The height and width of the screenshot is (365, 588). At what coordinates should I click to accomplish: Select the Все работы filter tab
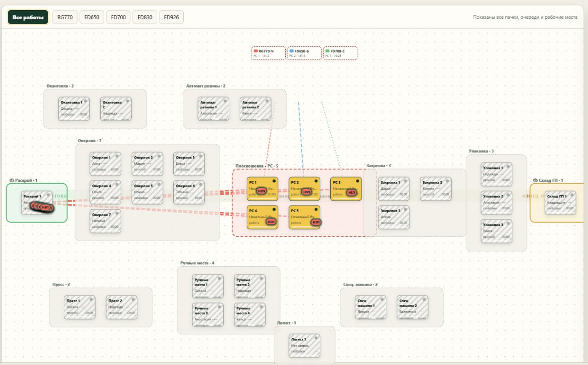tap(28, 17)
